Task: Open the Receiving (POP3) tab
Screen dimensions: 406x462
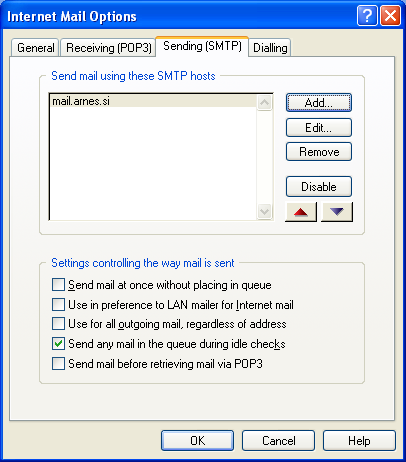Action: pyautogui.click(x=108, y=48)
